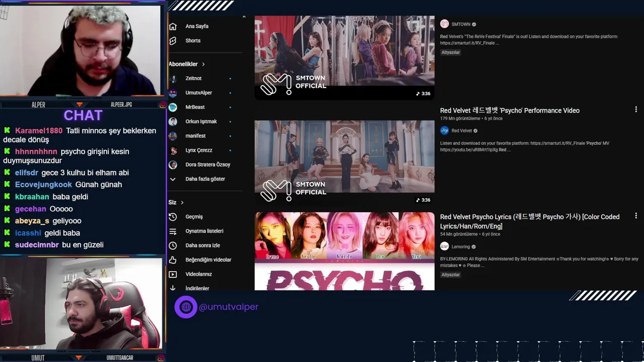
Task: Select Beğendiğim videolar entry
Action: tap(208, 260)
